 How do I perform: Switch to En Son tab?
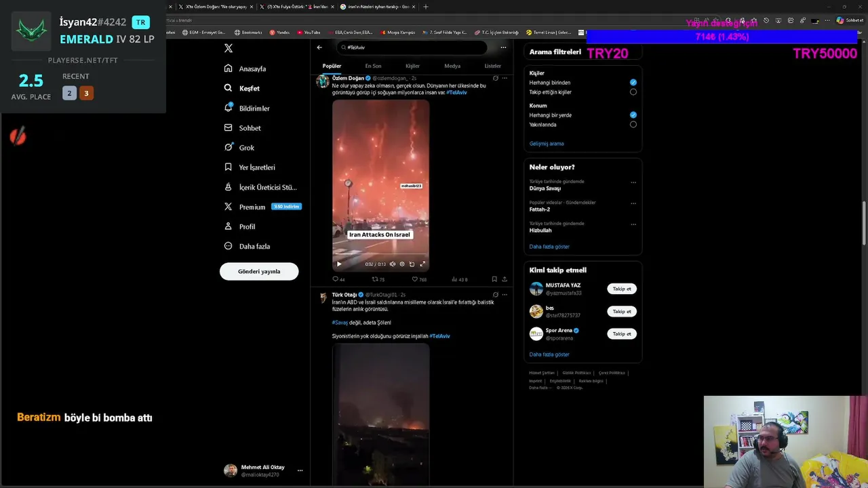pos(373,66)
